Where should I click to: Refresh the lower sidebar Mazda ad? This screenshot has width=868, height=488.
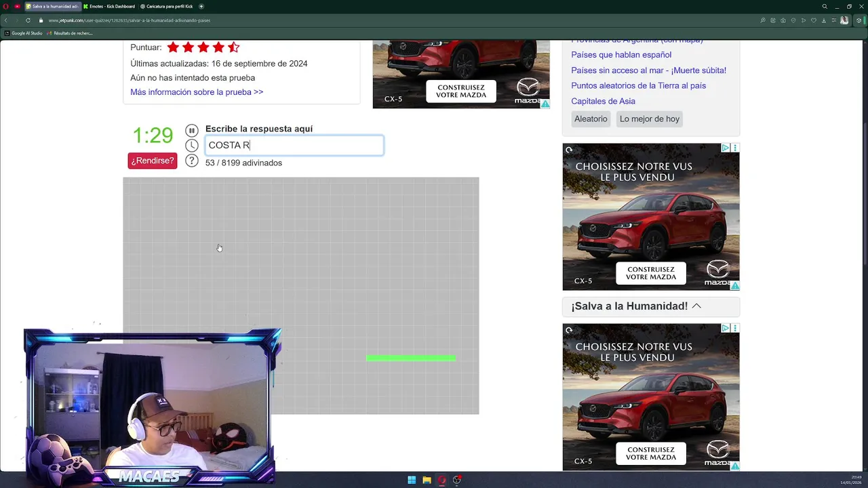click(x=569, y=330)
